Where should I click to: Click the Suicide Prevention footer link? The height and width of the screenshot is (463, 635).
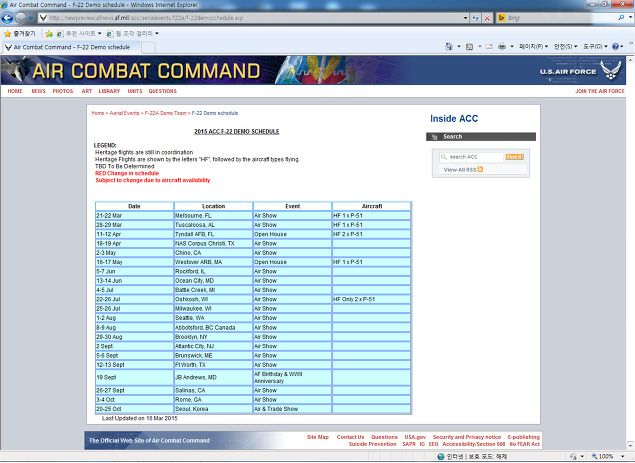(373, 444)
